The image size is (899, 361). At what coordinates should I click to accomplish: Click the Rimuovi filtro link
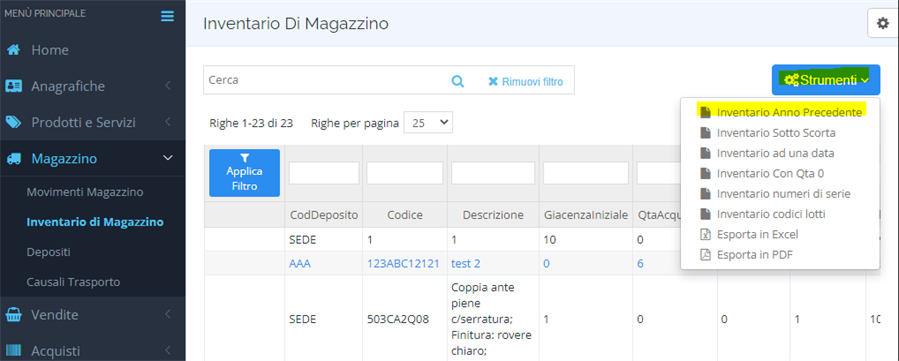pyautogui.click(x=526, y=82)
